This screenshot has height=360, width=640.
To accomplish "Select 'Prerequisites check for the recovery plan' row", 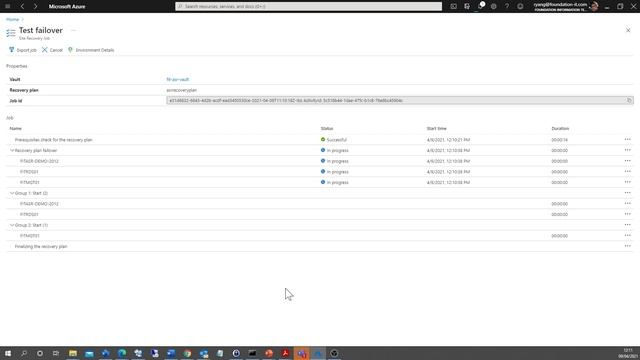I will (320, 140).
